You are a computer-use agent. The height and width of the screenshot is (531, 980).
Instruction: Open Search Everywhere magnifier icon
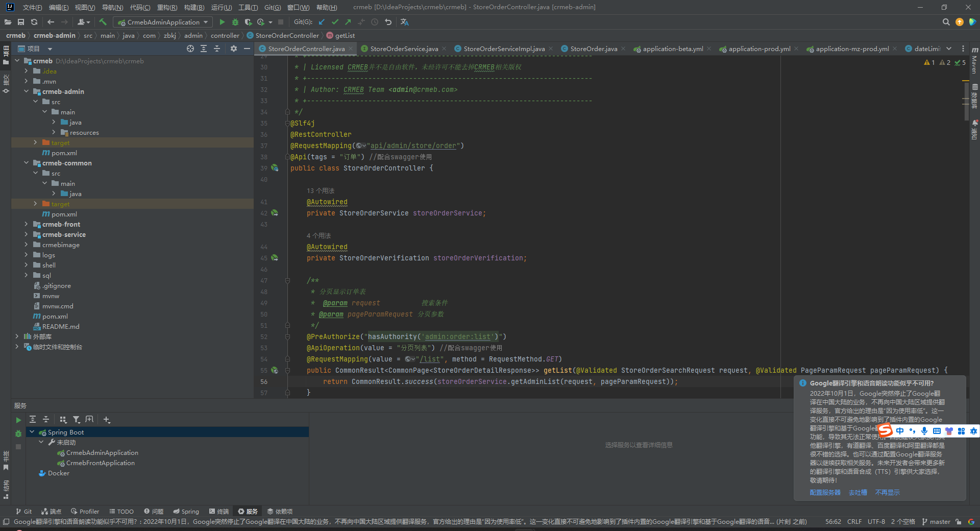point(946,22)
